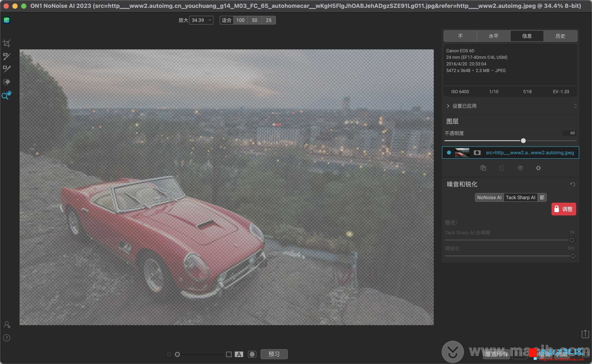Click the 微锐化 micro sharpen slider handle
The width and height of the screenshot is (592, 364).
pos(573,256)
